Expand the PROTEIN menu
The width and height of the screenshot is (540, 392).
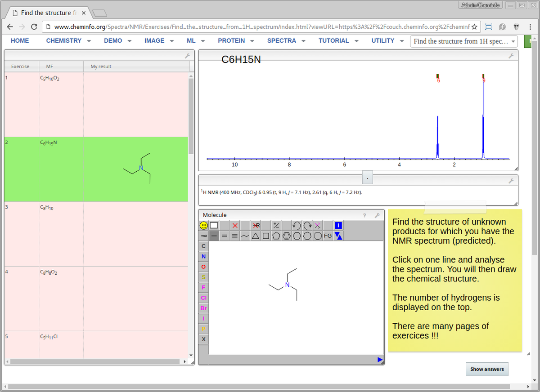pos(236,40)
